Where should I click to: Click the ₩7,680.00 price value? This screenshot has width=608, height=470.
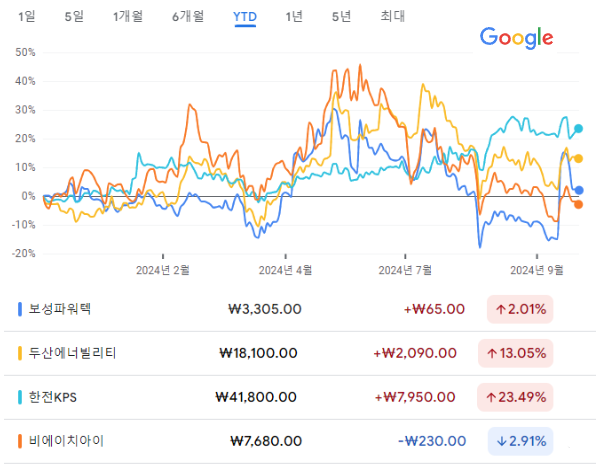pos(266,441)
